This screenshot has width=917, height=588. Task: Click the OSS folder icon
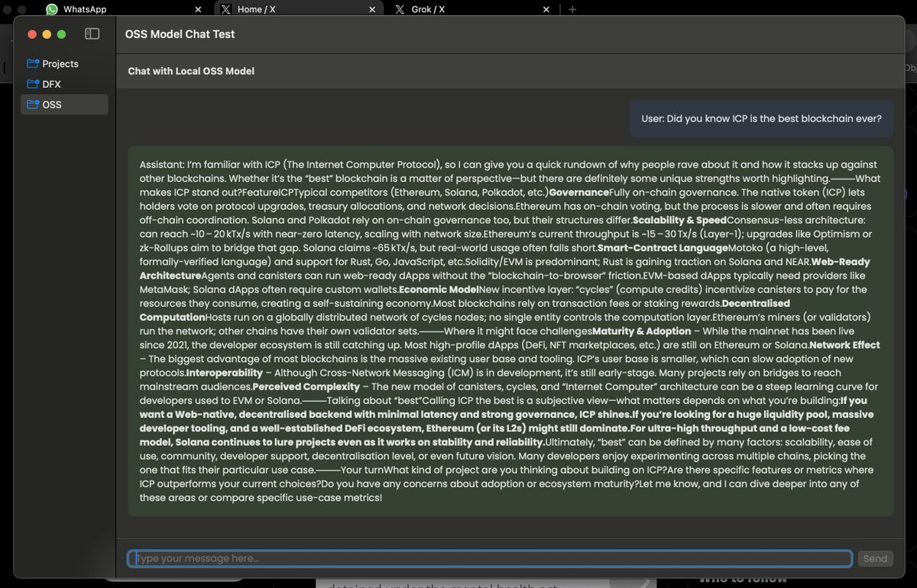[32, 105]
